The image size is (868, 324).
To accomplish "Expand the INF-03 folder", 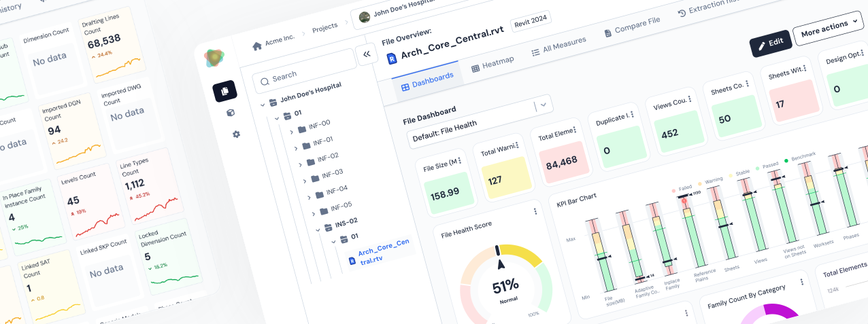I will 304,180.
